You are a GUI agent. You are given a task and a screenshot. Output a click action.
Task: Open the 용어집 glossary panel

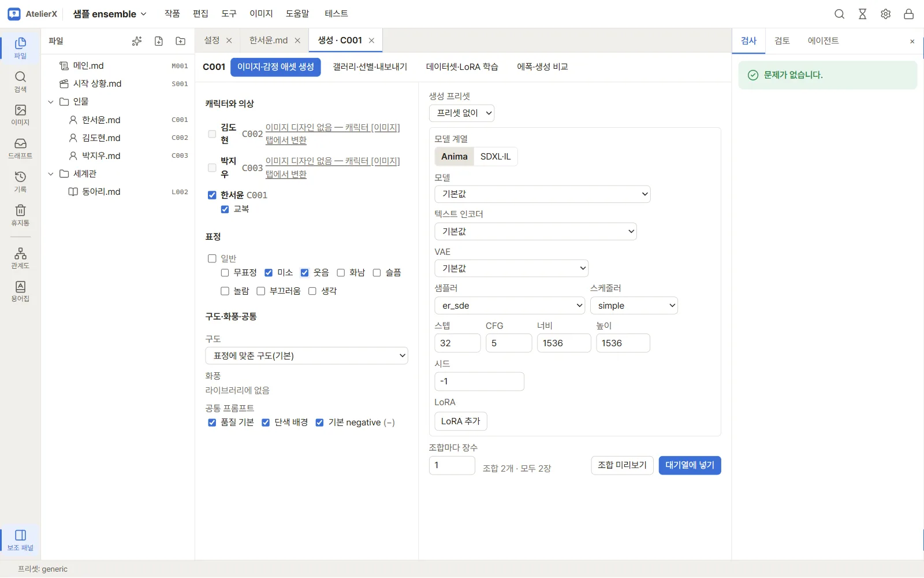pos(20,292)
